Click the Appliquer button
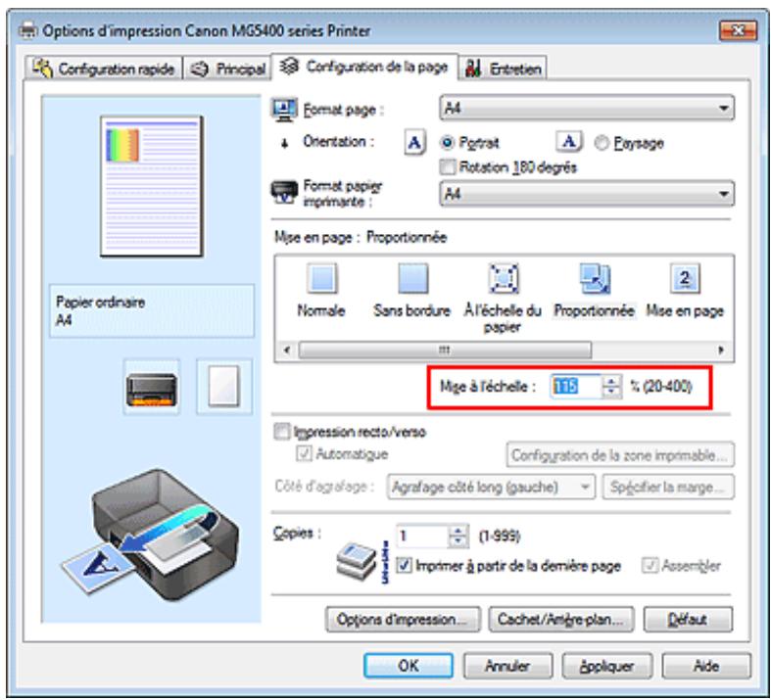Image resolution: width=771 pixels, height=700 pixels. pyautogui.click(x=607, y=666)
